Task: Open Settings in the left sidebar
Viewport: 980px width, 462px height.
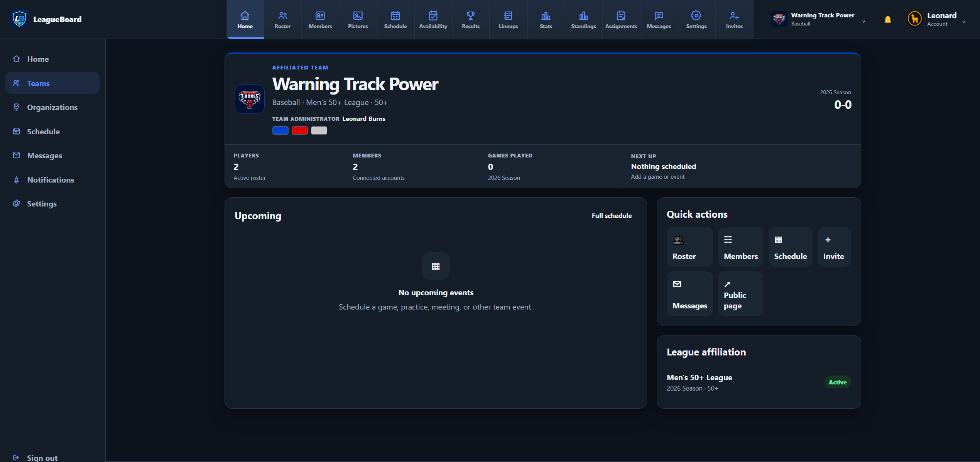Action: tap(52, 204)
